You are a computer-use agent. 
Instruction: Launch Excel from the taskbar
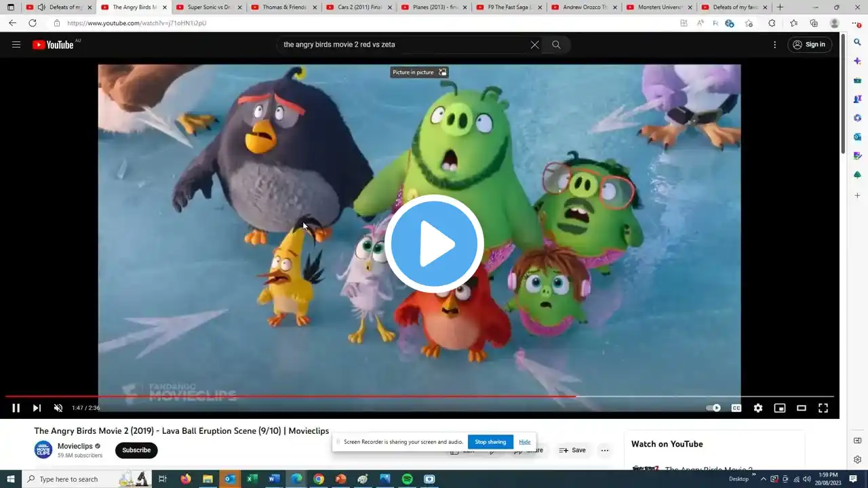coord(252,479)
